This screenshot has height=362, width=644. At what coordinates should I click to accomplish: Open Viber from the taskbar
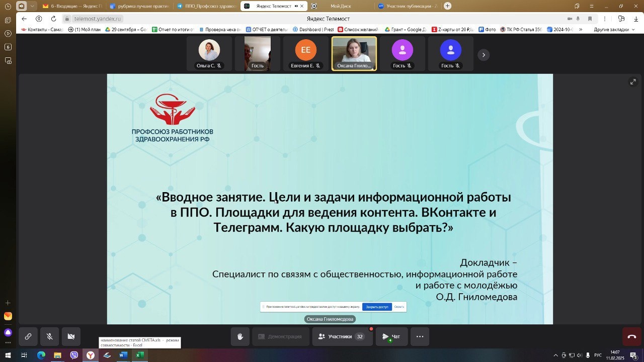tap(74, 355)
